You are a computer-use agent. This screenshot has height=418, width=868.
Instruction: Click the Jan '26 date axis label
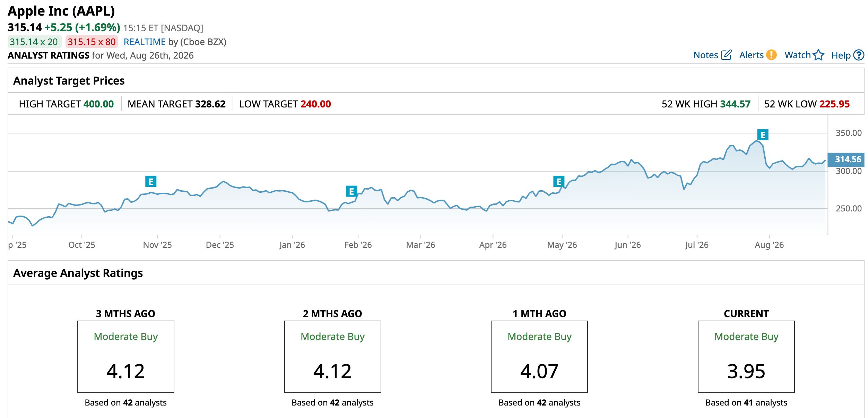coord(292,245)
